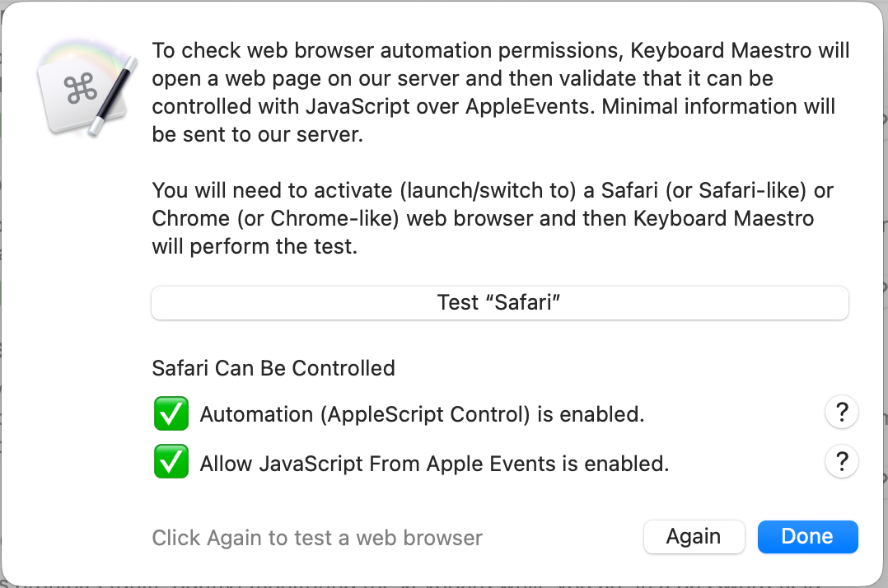This screenshot has height=588, width=888.
Task: Open help for Allow JavaScript From Apple Events
Action: point(841,462)
